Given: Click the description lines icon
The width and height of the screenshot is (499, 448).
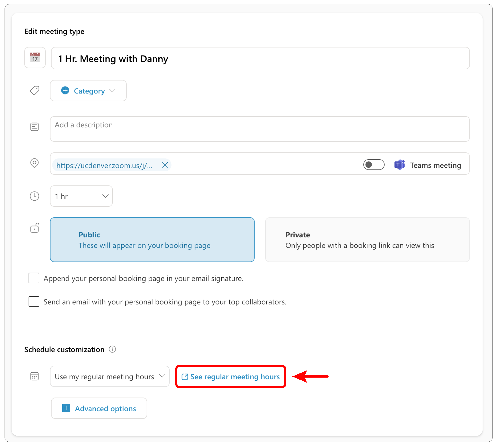Looking at the screenshot, I should [34, 127].
